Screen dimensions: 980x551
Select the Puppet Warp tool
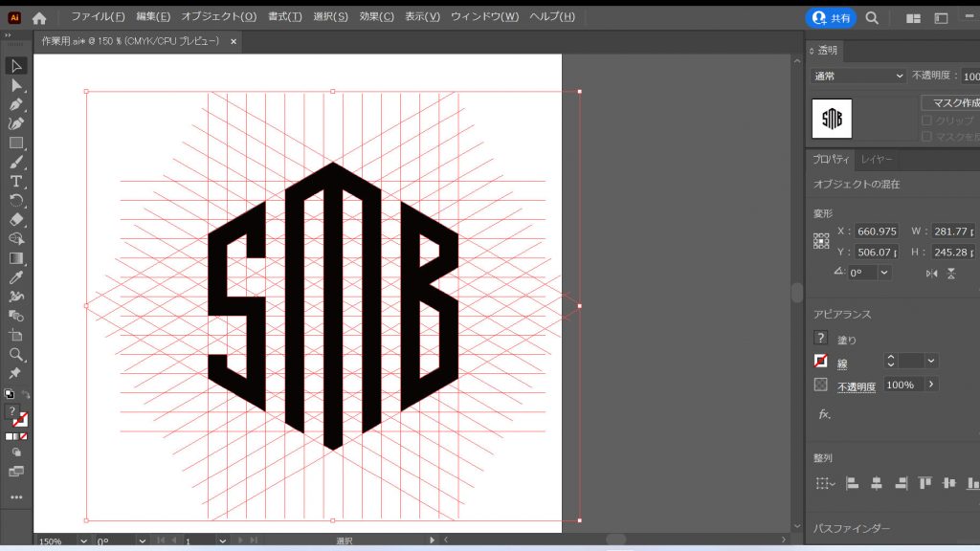point(16,297)
